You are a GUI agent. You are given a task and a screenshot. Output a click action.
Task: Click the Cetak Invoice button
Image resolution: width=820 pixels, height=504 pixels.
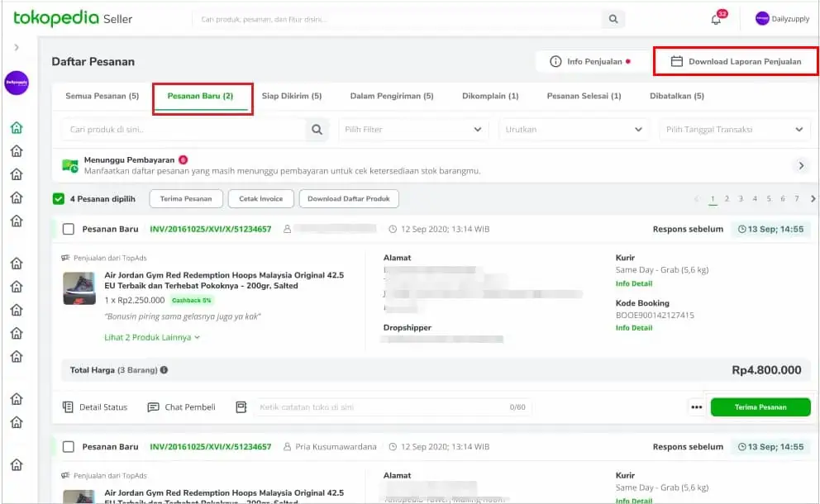260,198
